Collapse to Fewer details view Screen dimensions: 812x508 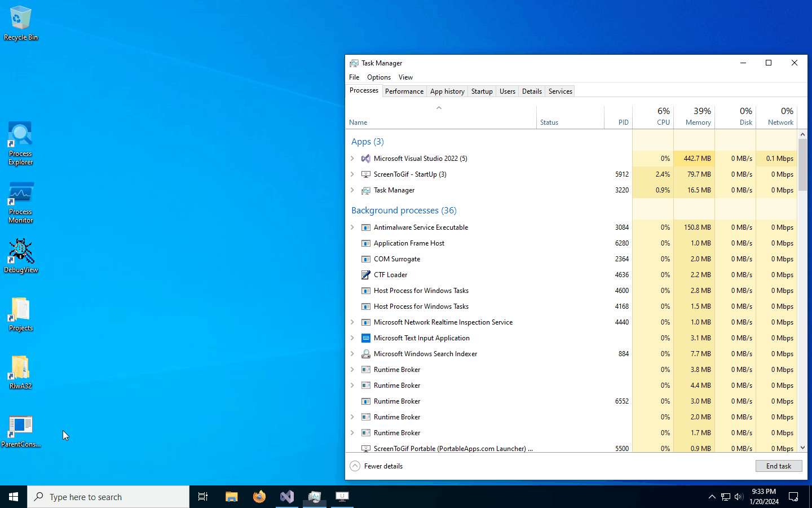[376, 466]
